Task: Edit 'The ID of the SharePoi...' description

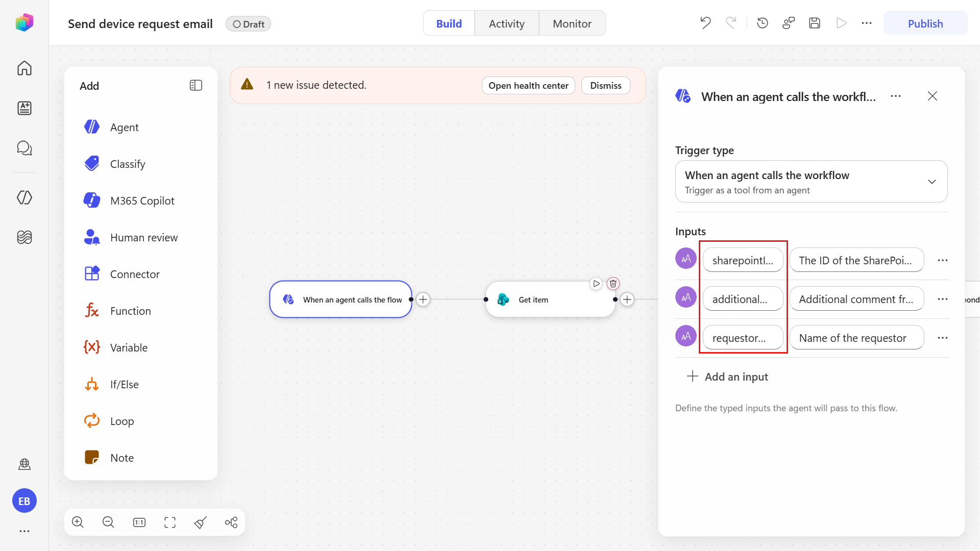Action: click(x=857, y=260)
